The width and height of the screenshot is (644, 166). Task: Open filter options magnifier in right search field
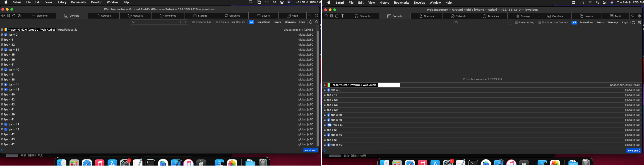[457, 22]
